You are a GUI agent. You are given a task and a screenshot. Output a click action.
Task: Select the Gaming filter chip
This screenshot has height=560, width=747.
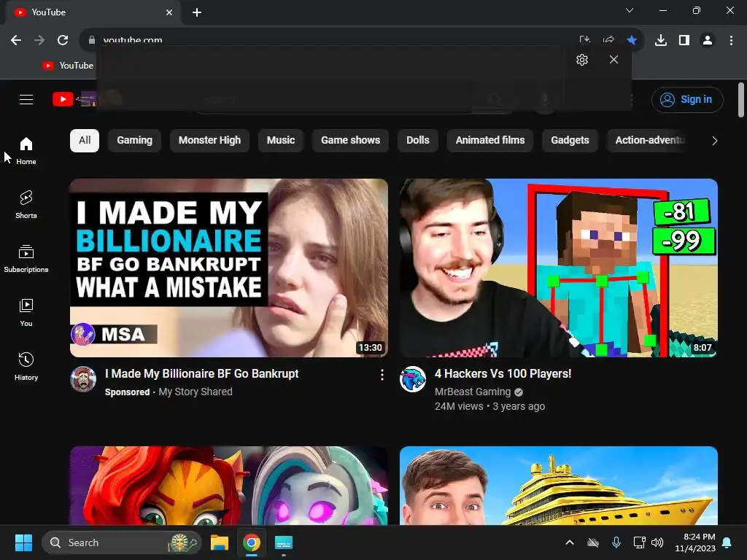pos(134,141)
